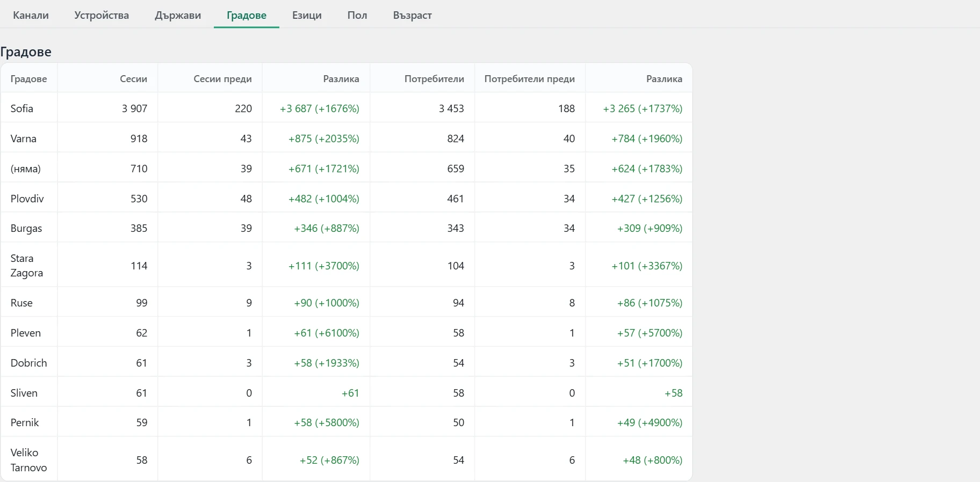980x482 pixels.
Task: Open the Пол tab
Action: coord(357,15)
